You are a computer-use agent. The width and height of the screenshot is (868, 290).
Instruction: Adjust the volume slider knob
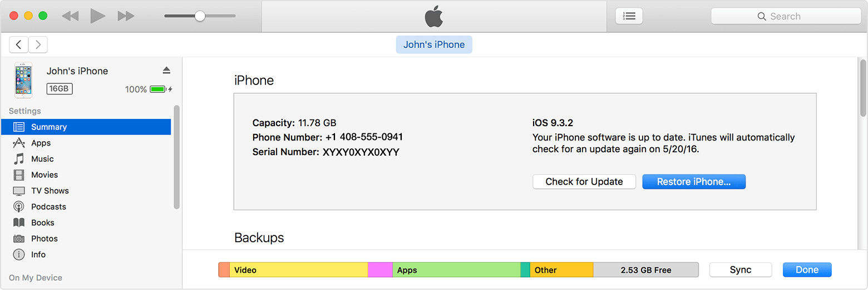point(200,16)
